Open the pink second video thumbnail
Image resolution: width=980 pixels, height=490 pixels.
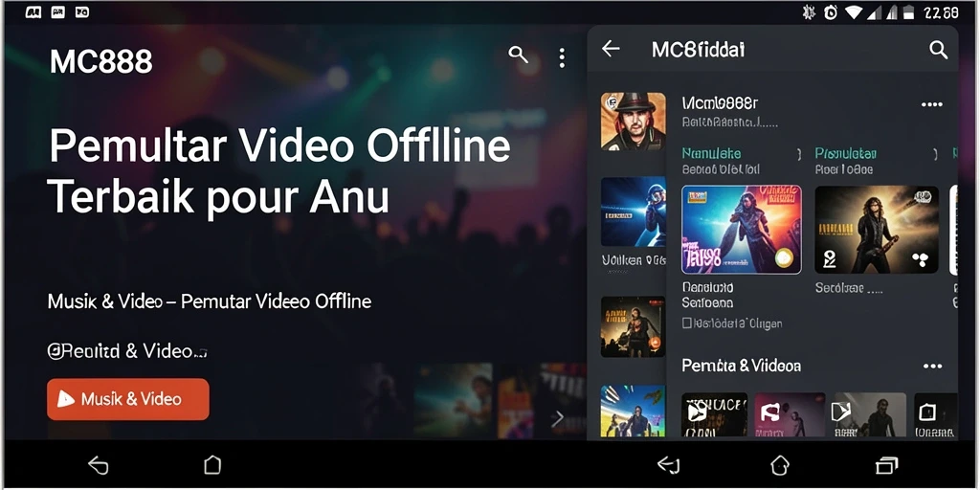[x=790, y=414]
